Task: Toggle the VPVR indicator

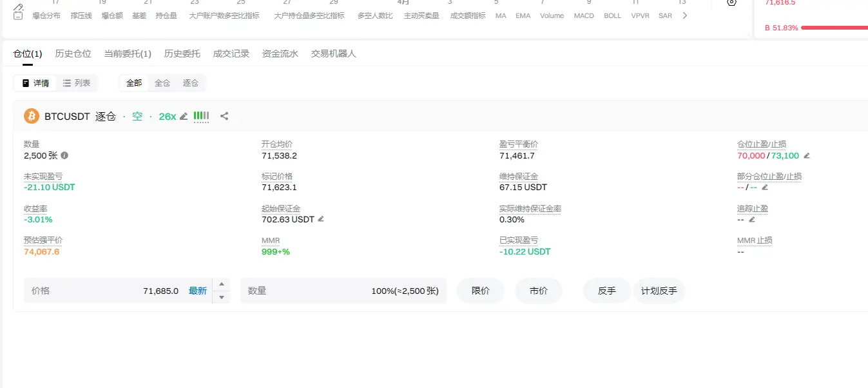Action: 641,15
